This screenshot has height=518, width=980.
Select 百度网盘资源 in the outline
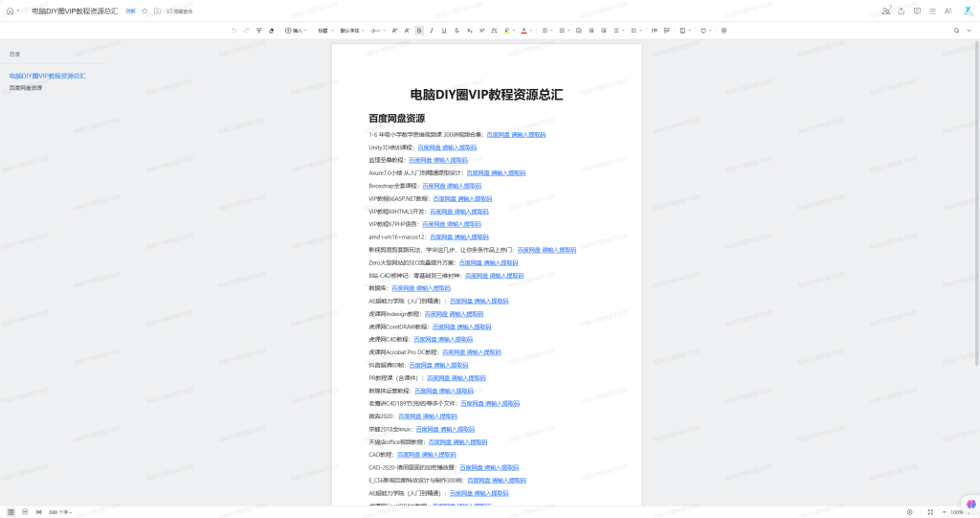pyautogui.click(x=26, y=87)
